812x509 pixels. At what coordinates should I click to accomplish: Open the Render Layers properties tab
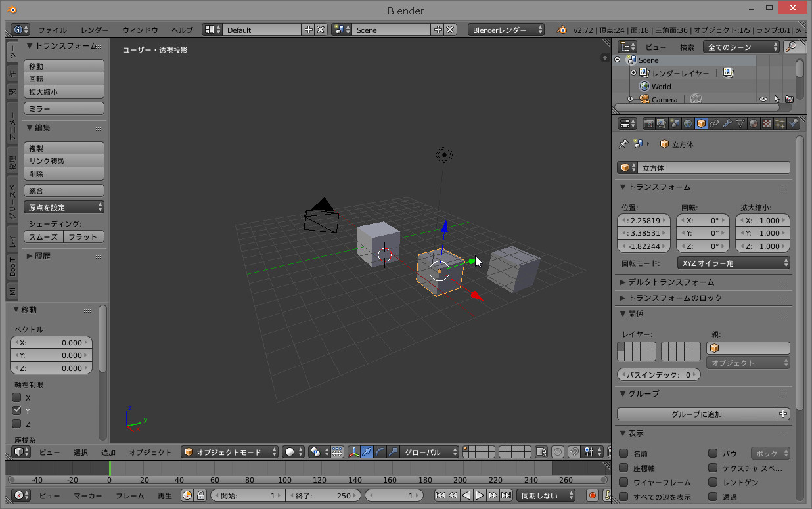(x=662, y=123)
